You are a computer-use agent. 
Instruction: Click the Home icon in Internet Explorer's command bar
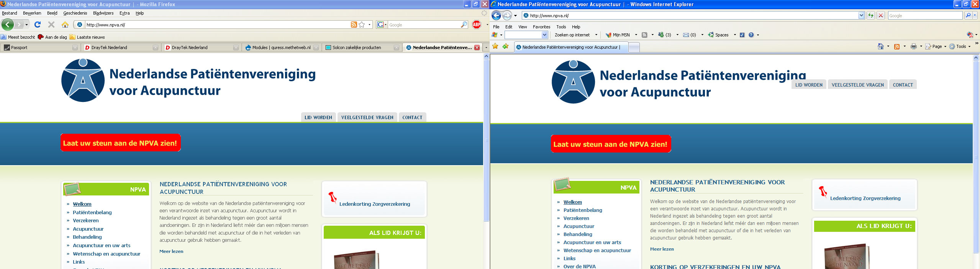(x=881, y=46)
